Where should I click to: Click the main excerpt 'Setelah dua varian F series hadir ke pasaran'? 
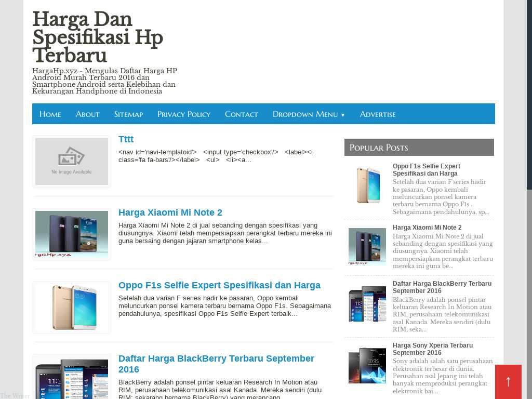tap(224, 306)
